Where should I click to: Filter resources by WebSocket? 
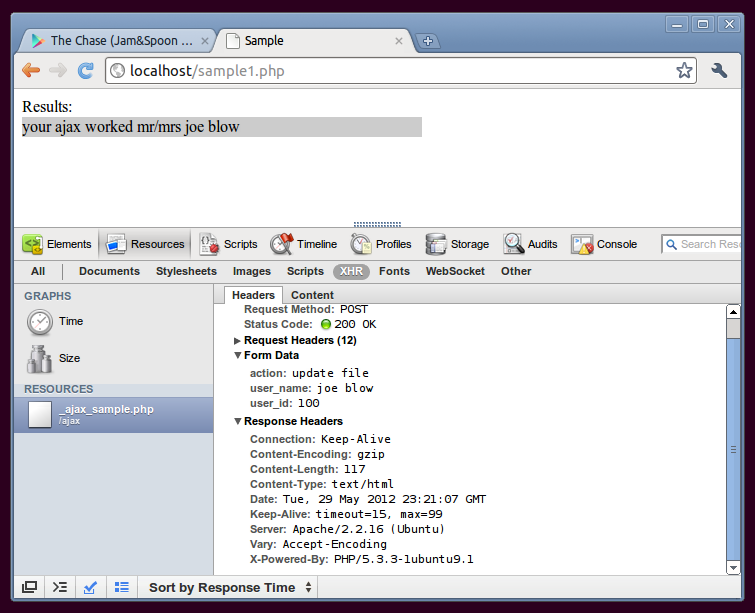455,271
